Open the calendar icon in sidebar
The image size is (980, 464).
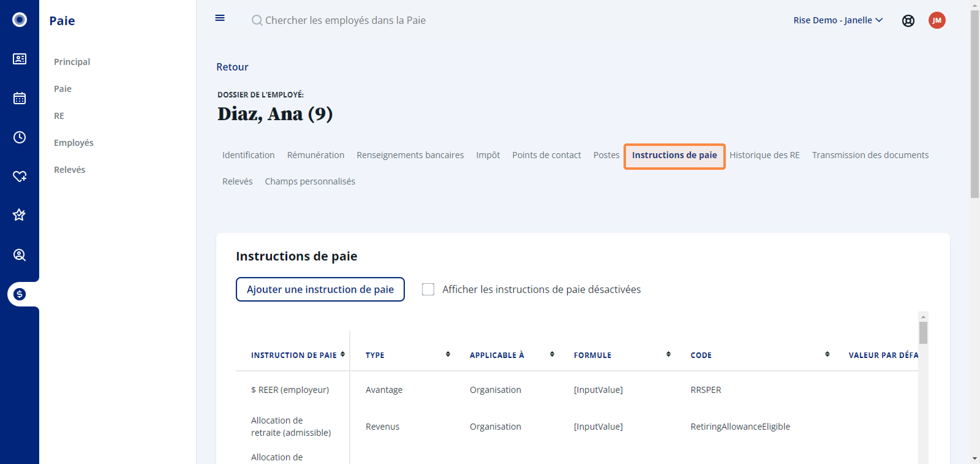[x=19, y=98]
